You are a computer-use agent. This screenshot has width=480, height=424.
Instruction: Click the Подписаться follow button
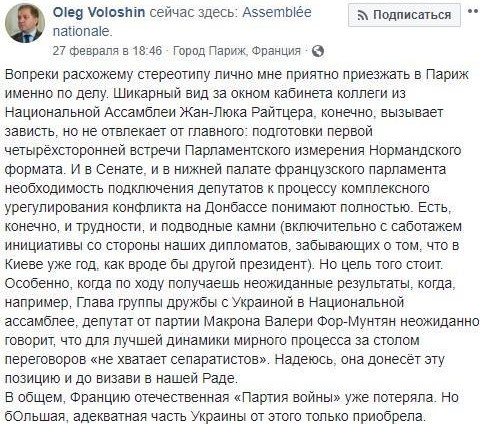point(404,15)
